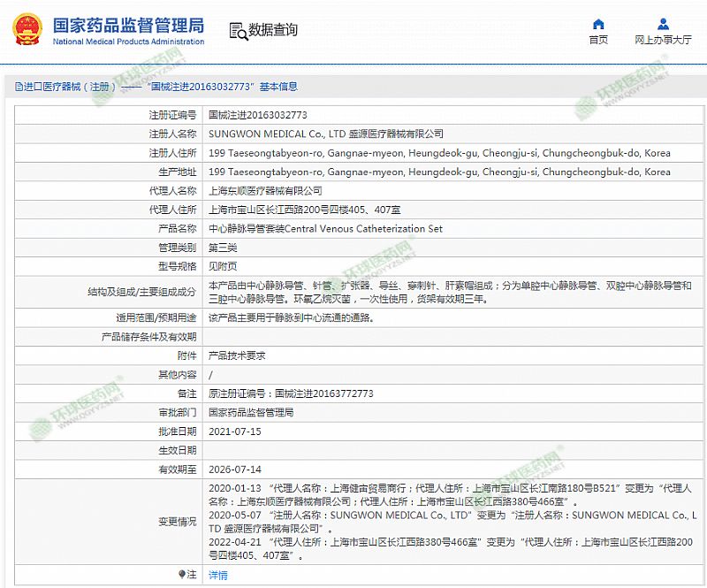Click the 首页 house icon
The image size is (707, 588).
pyautogui.click(x=598, y=24)
